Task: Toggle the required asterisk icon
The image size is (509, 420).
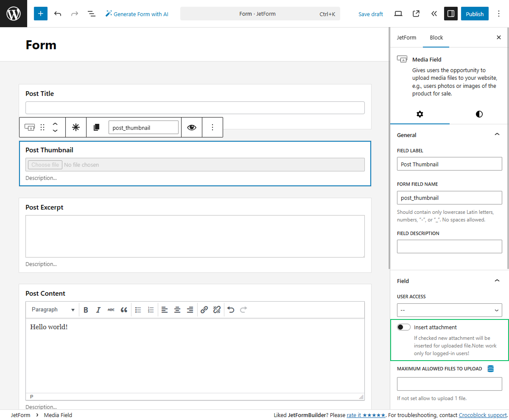Action: click(76, 127)
